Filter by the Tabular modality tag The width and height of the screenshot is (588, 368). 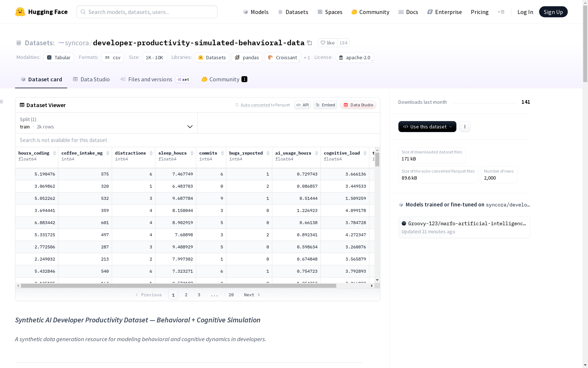point(59,57)
